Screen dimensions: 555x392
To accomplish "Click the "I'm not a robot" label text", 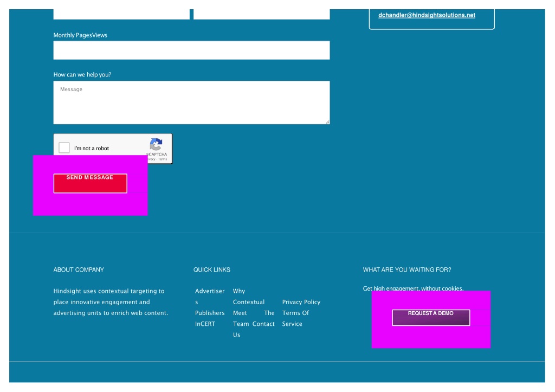I will coord(92,149).
